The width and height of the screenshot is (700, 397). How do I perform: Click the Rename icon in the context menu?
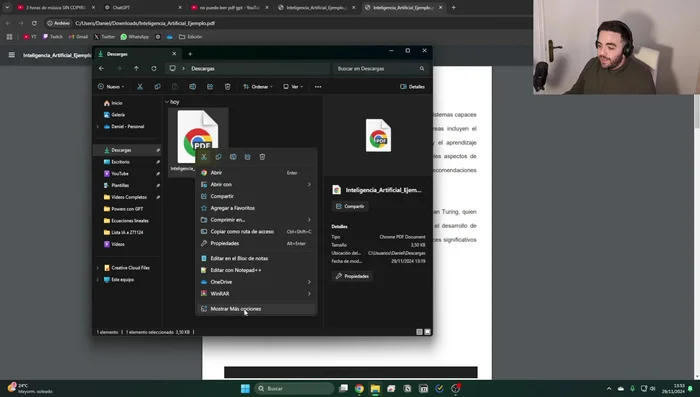[x=233, y=157]
